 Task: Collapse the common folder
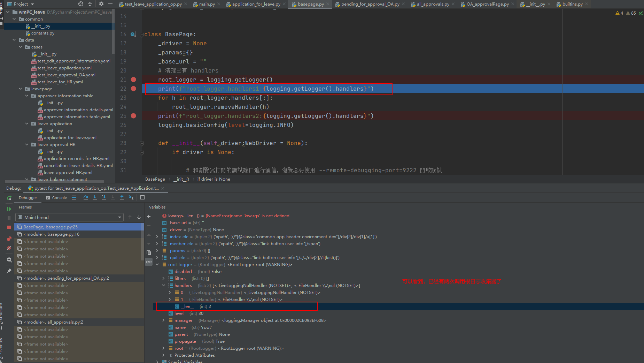pos(14,19)
